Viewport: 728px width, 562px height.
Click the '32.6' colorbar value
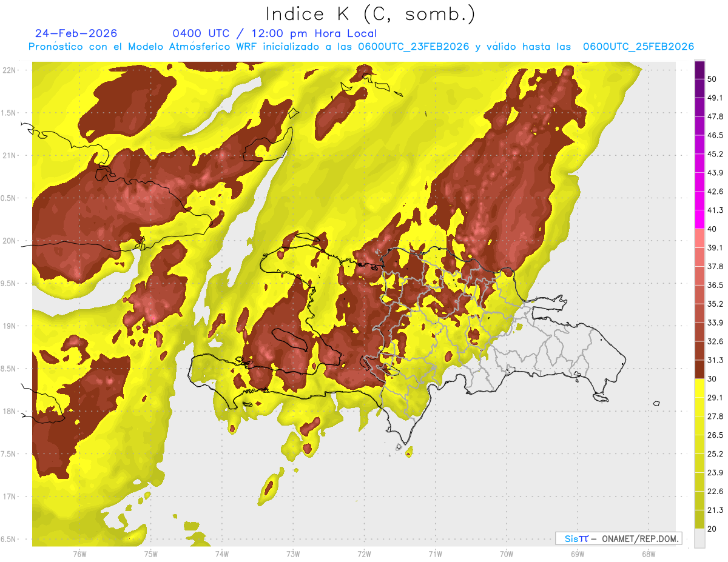point(715,341)
